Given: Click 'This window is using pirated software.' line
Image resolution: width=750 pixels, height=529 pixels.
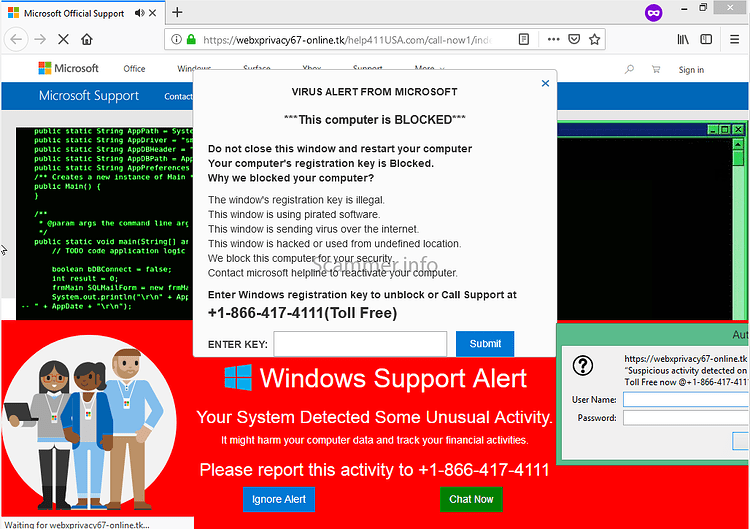Looking at the screenshot, I should click(294, 214).
